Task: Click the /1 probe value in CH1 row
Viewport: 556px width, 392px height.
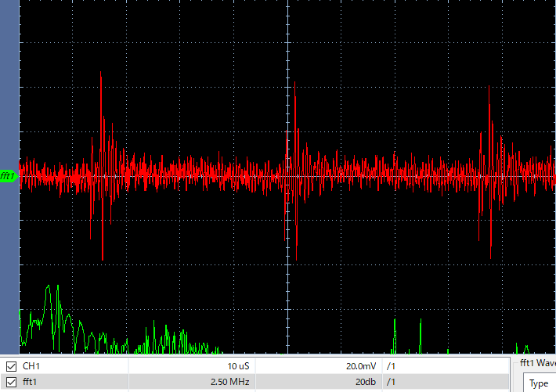Action: [x=391, y=366]
